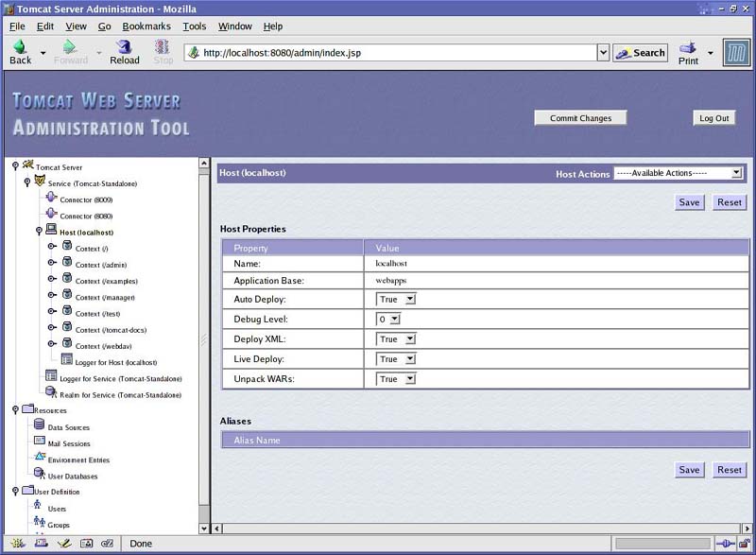Click the content pane scroll-right arrow

[x=747, y=529]
